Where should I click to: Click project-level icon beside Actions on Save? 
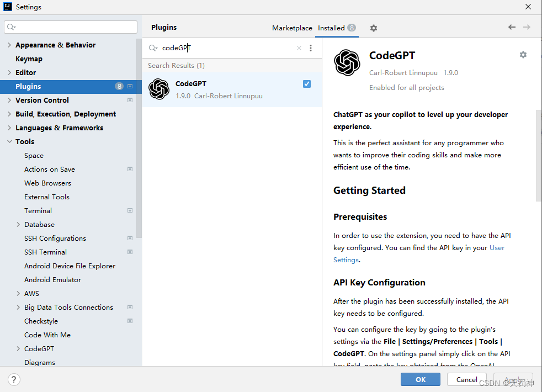(130, 169)
